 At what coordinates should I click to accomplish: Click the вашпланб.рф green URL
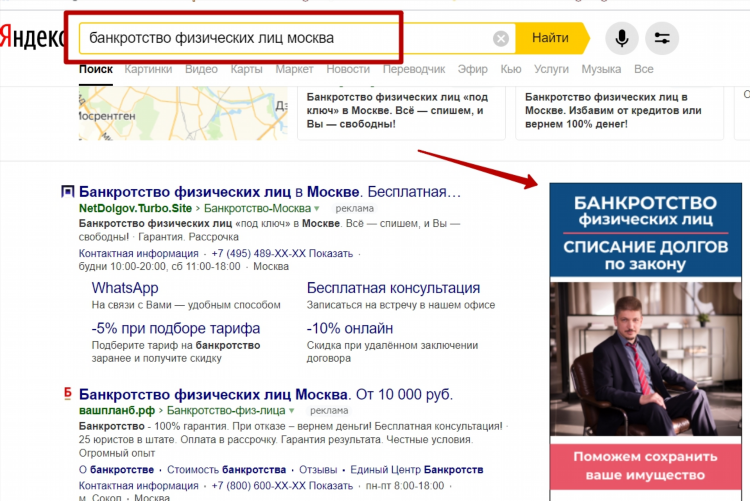(x=117, y=411)
